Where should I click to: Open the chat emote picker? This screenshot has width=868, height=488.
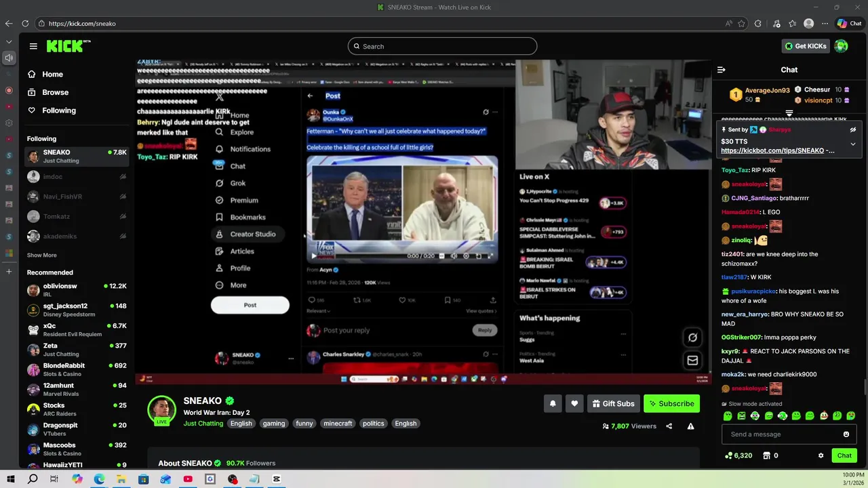846,434
